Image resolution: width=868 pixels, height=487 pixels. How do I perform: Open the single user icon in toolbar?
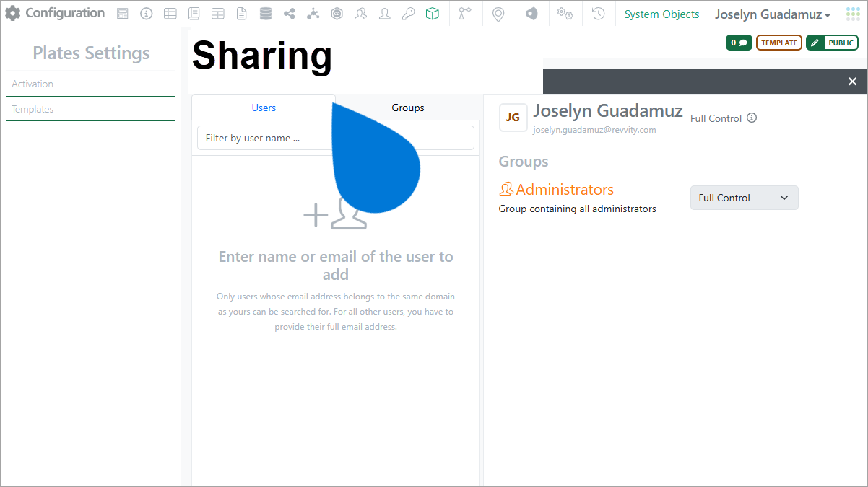(x=385, y=14)
